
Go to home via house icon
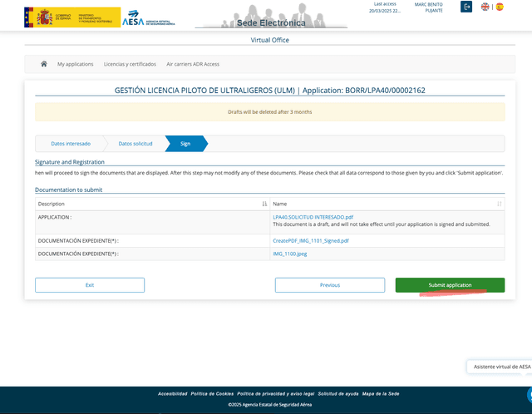coord(44,64)
